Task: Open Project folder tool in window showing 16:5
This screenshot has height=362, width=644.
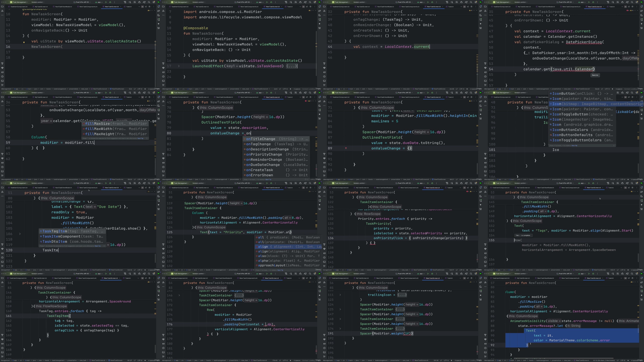Action: click(2, 6)
